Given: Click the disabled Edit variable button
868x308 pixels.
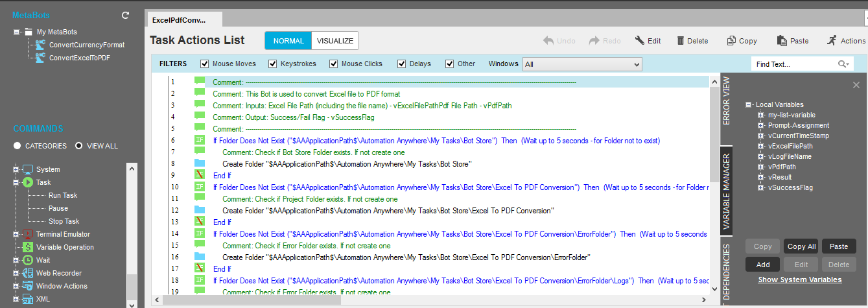Looking at the screenshot, I should [801, 264].
